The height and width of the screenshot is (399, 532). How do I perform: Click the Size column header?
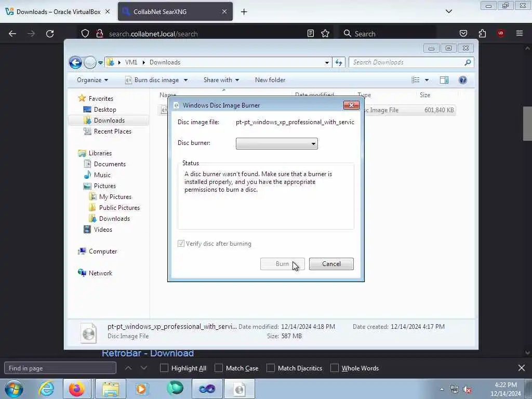425,95
